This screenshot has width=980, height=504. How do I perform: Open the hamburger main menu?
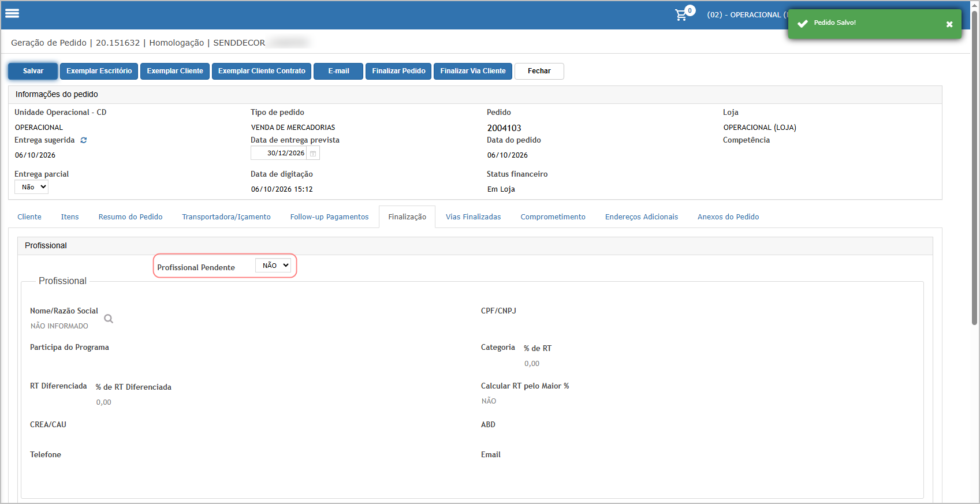click(x=12, y=13)
